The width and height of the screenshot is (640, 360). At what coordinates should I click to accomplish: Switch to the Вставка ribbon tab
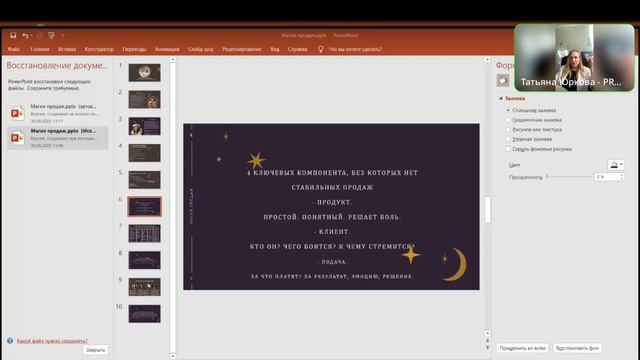[67, 49]
